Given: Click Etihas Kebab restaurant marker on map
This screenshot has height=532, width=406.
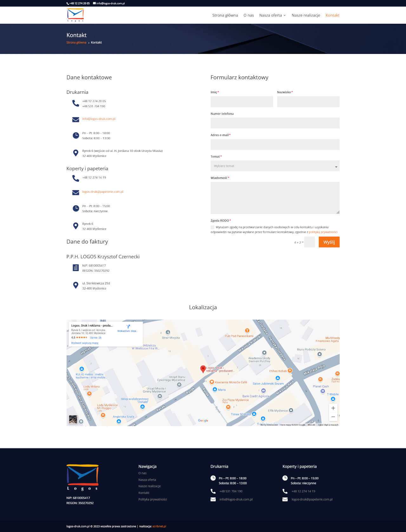Looking at the screenshot, I should tap(290, 371).
